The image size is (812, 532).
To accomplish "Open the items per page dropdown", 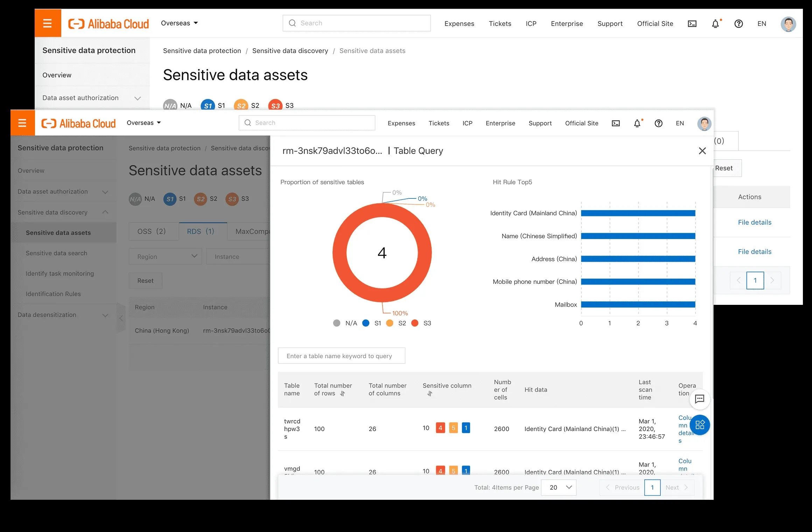I will pyautogui.click(x=559, y=487).
